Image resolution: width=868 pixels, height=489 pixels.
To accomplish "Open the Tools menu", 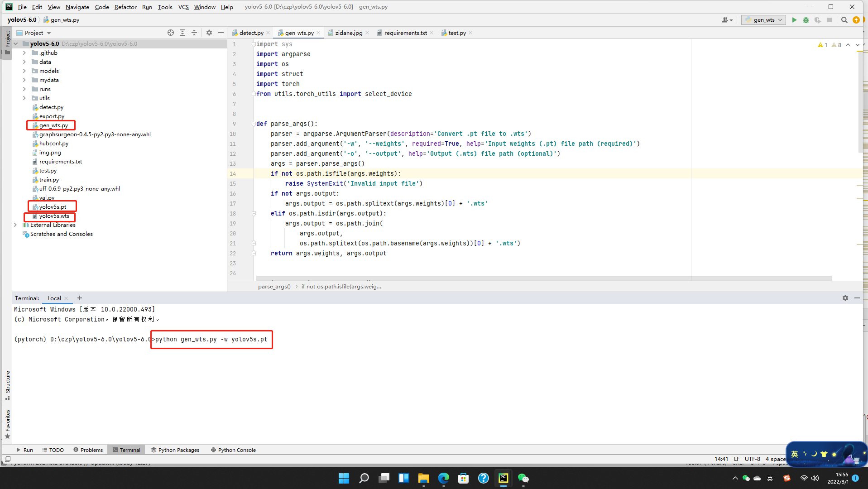I will (x=165, y=7).
